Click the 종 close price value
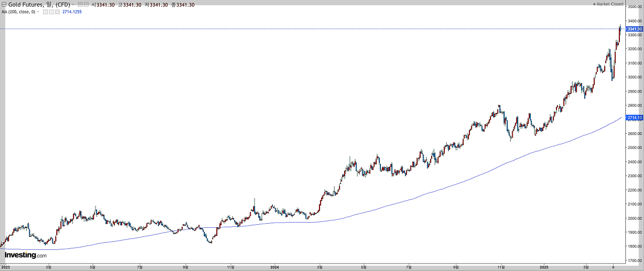The width and height of the screenshot is (644, 271). pyautogui.click(x=185, y=5)
